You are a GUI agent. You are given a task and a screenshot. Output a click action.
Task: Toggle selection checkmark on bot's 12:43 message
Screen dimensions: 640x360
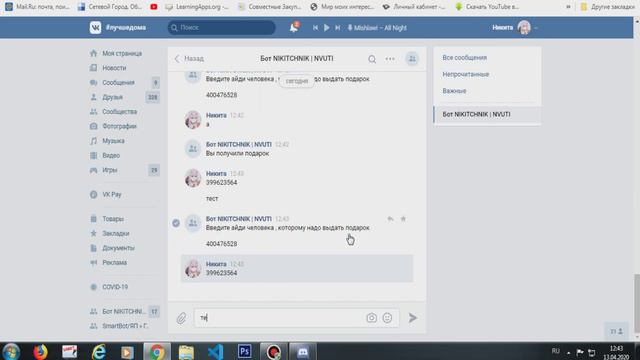176,223
